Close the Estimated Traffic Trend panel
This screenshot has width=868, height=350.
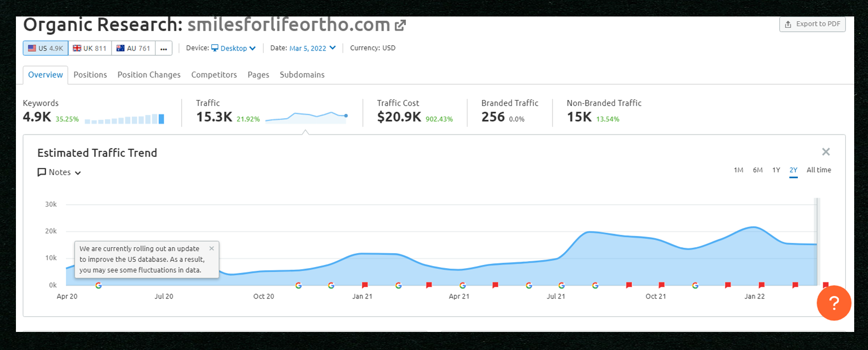point(826,152)
